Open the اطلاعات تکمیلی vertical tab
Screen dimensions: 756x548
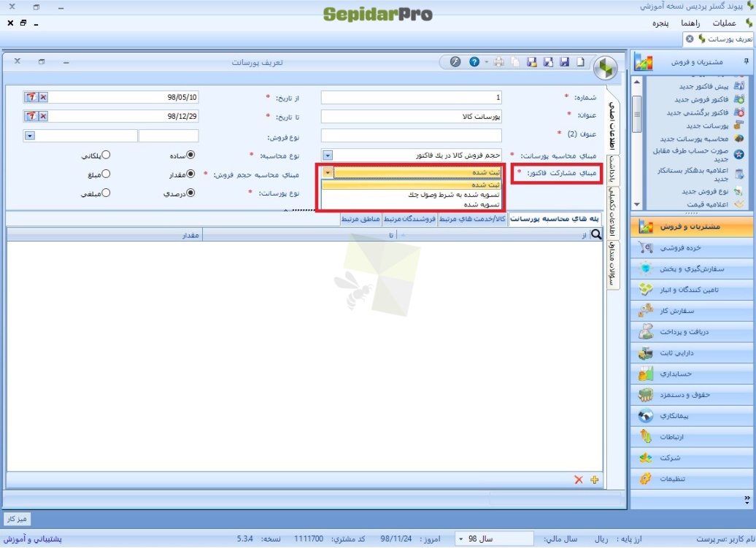612,212
